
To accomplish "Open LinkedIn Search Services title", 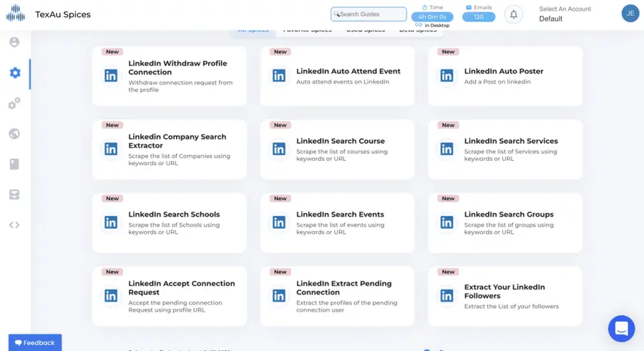I will coord(511,141).
